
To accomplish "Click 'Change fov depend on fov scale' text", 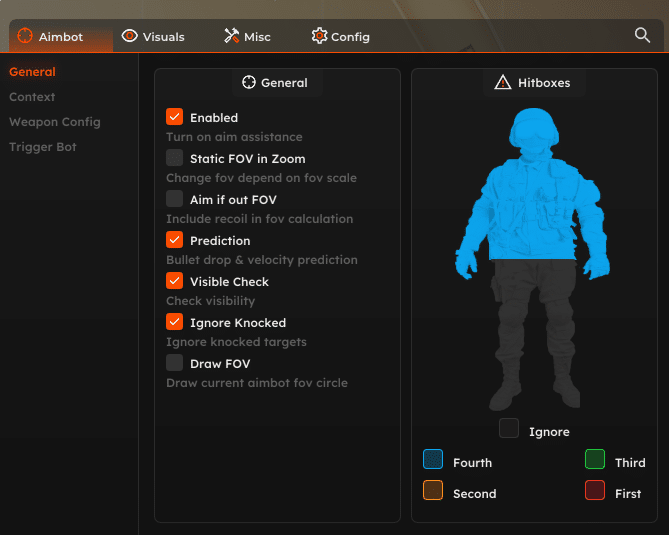I will (261, 178).
